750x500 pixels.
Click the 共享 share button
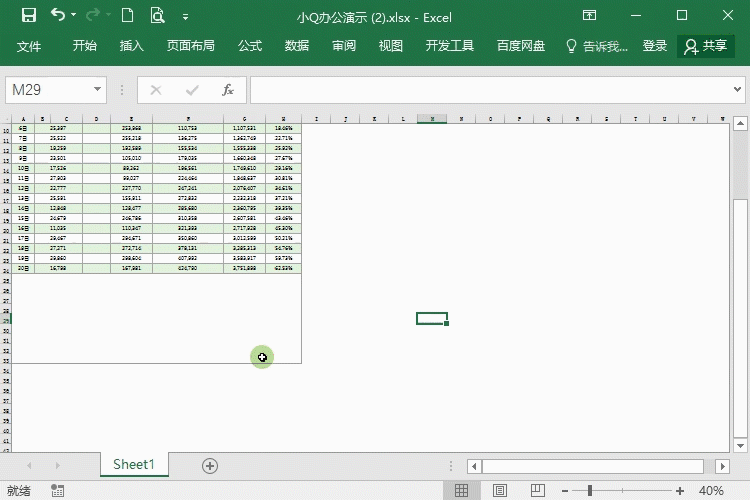(706, 46)
